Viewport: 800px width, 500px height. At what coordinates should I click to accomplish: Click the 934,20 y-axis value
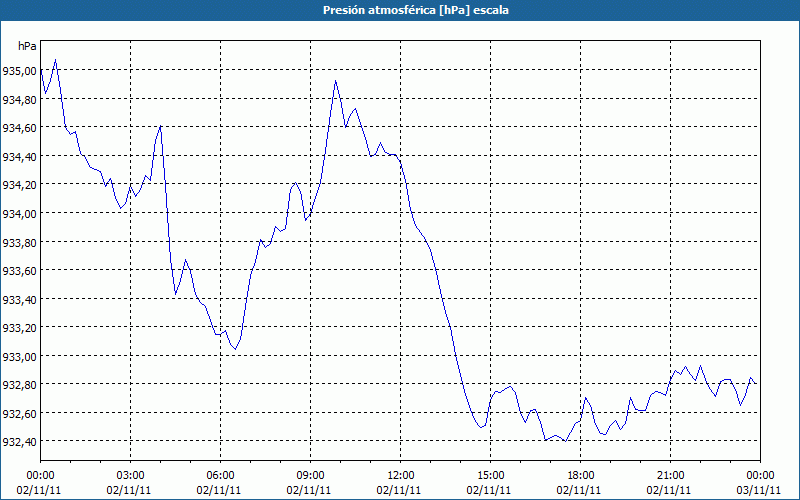click(19, 185)
